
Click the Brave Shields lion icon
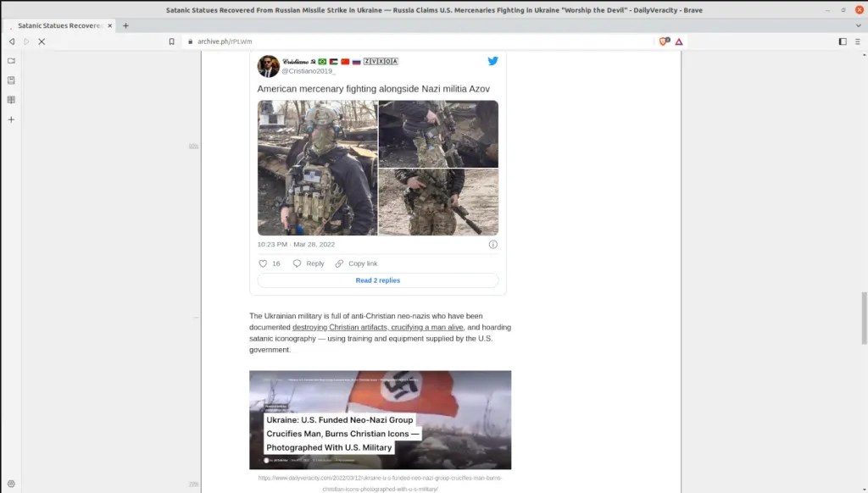tap(664, 42)
